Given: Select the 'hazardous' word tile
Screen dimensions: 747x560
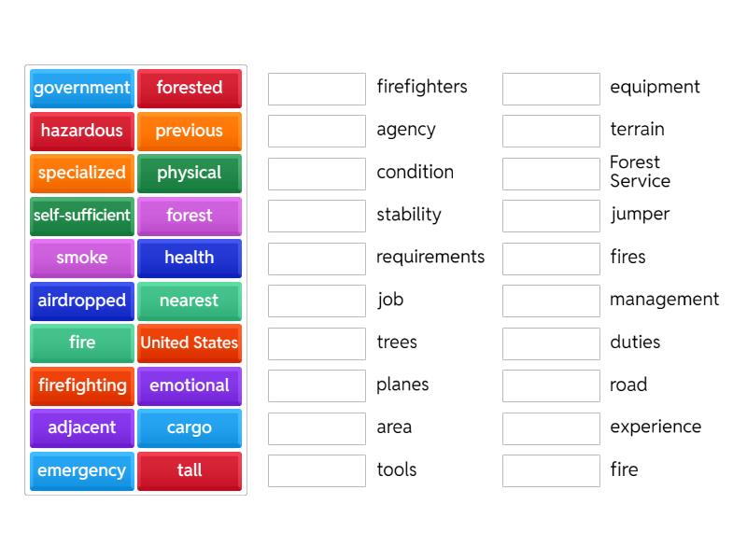Looking at the screenshot, I should [81, 131].
